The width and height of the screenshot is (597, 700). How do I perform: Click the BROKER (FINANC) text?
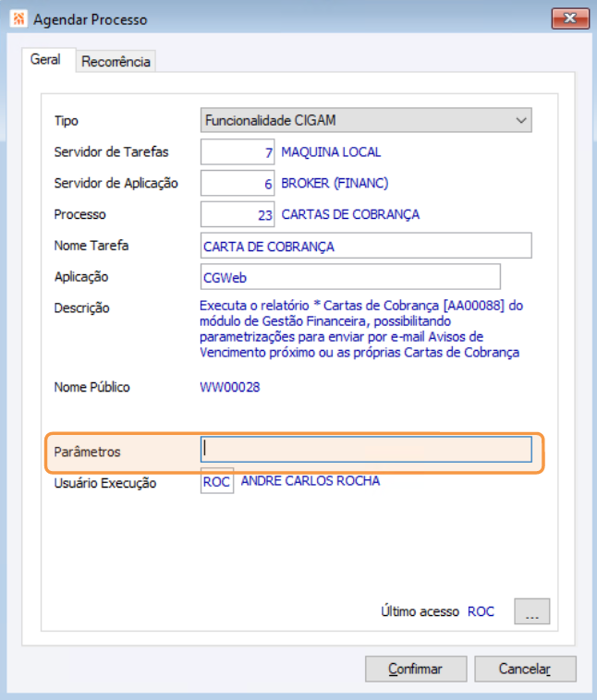[335, 183]
